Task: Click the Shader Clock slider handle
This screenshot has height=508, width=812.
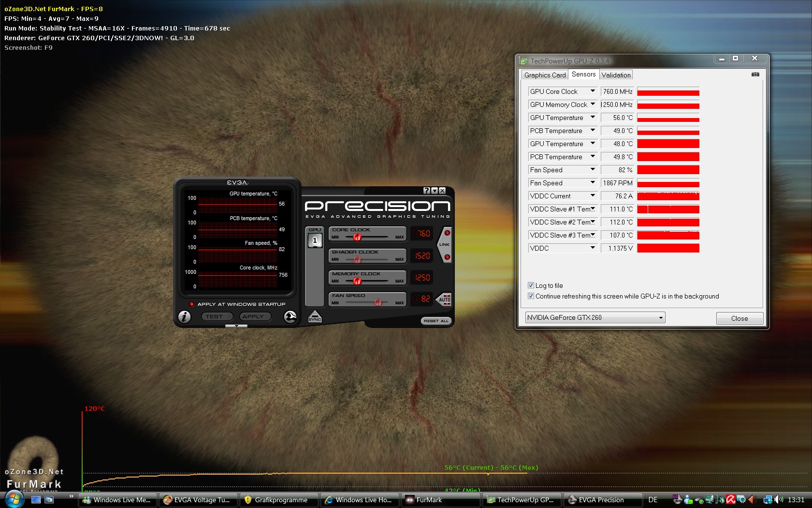Action: pos(357,259)
